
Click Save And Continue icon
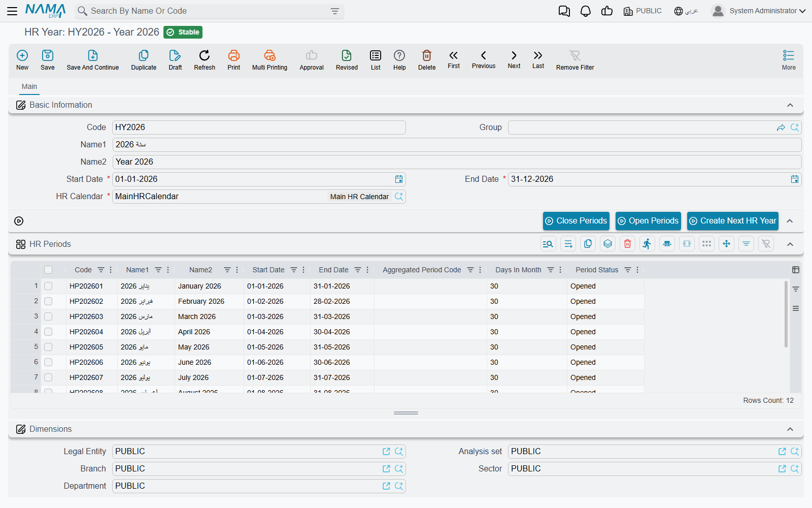[93, 60]
